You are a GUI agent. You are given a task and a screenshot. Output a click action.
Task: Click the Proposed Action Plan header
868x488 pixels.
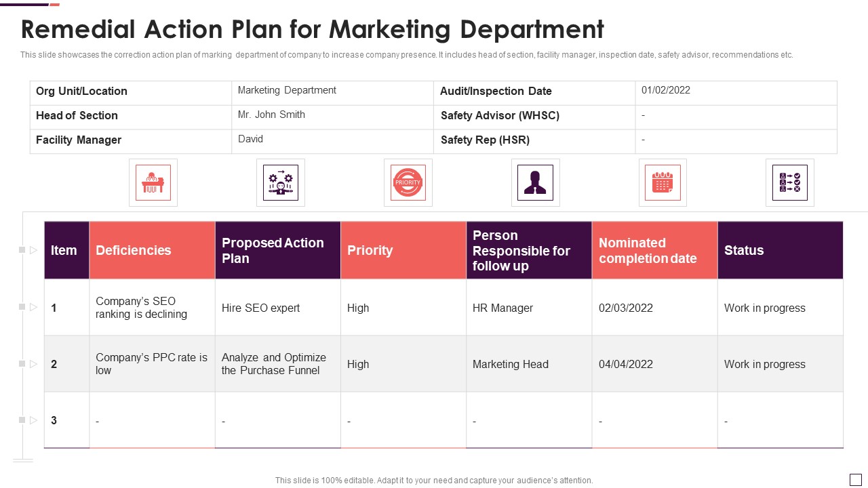click(278, 250)
